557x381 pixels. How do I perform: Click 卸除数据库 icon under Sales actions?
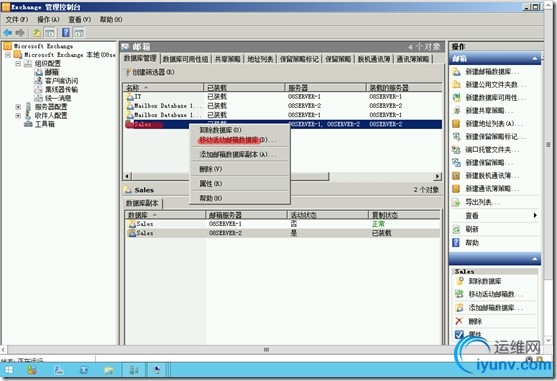click(x=459, y=281)
